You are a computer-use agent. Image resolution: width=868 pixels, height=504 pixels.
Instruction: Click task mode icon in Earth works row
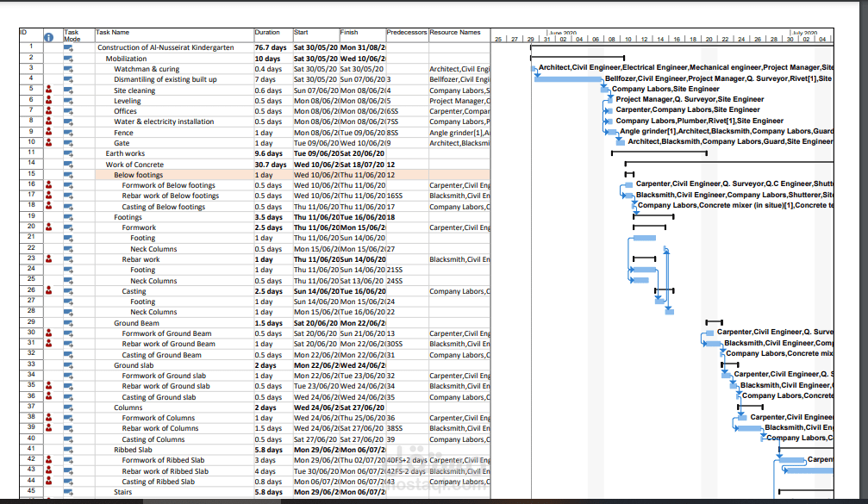68,154
